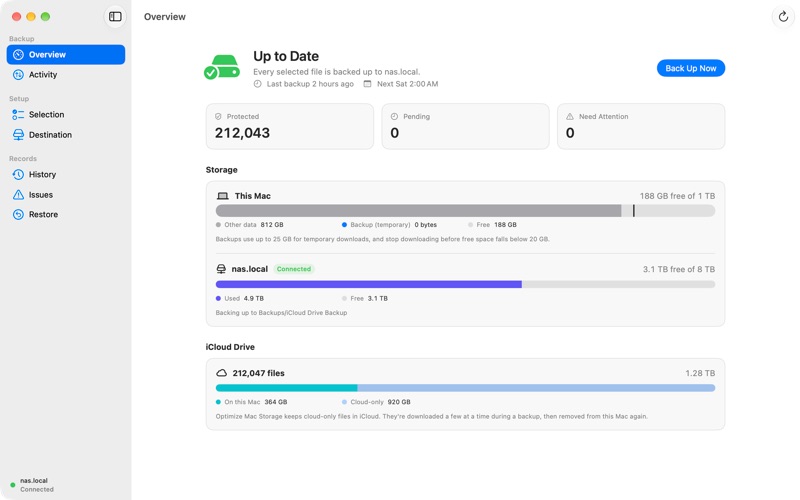Open the Restore section
800x500 pixels.
pos(66,214)
